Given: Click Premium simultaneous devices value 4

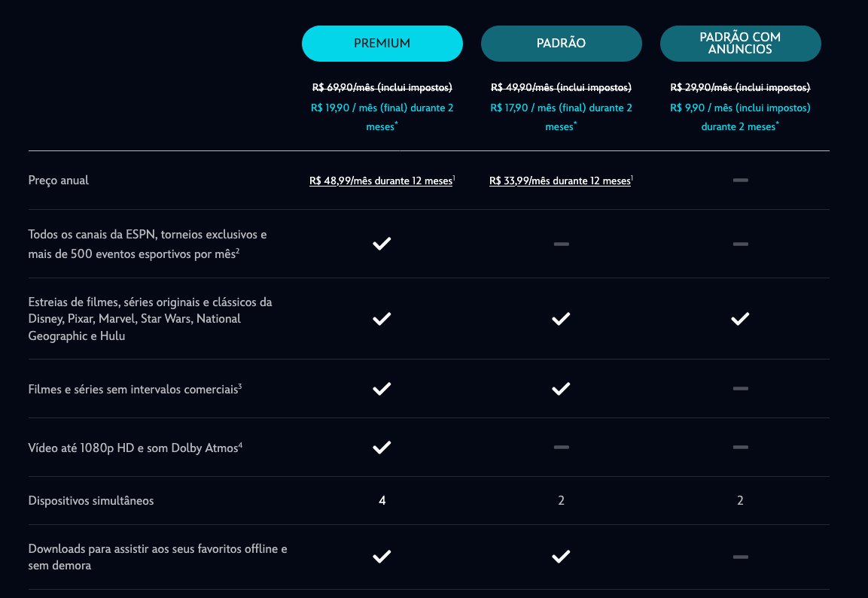Looking at the screenshot, I should (x=382, y=501).
